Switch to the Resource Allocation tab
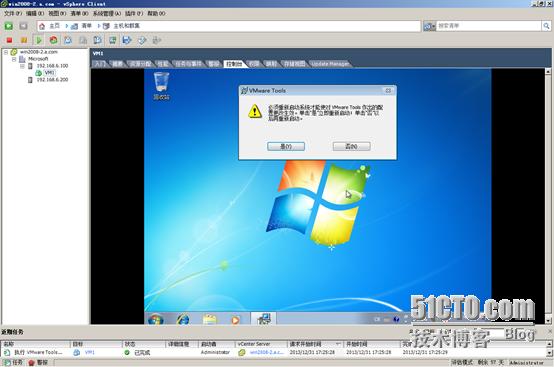Screen dimensions: 554x367 pyautogui.click(x=140, y=64)
